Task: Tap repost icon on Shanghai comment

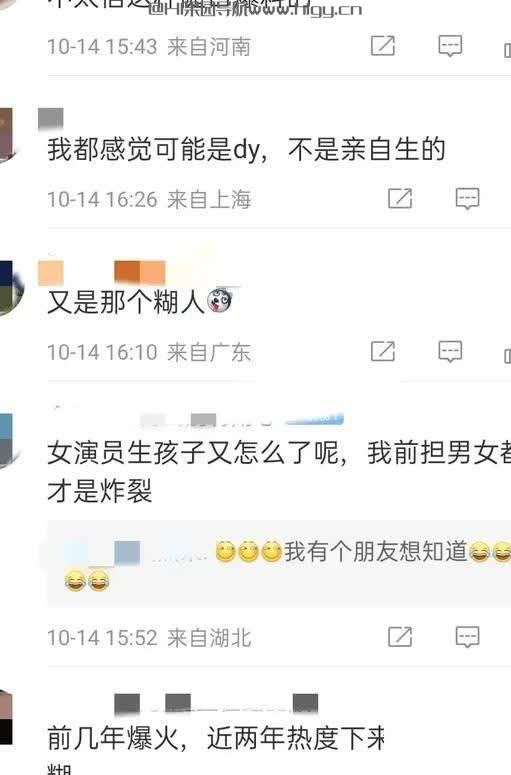Action: (400, 198)
